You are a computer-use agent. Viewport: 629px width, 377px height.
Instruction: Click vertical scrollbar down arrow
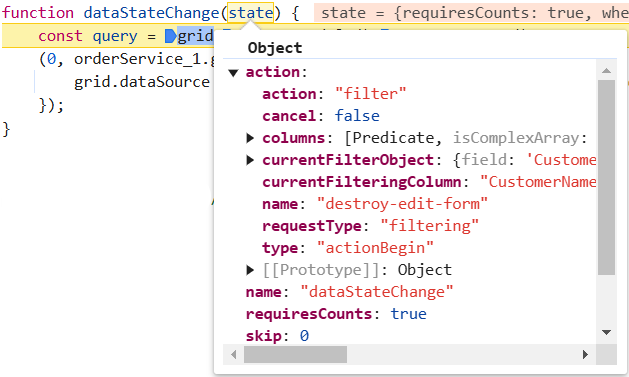606,332
